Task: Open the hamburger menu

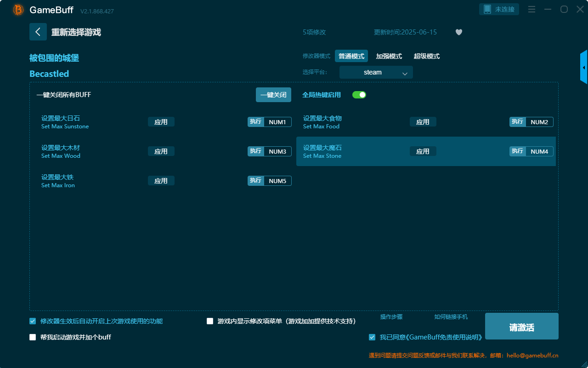Action: [x=531, y=9]
